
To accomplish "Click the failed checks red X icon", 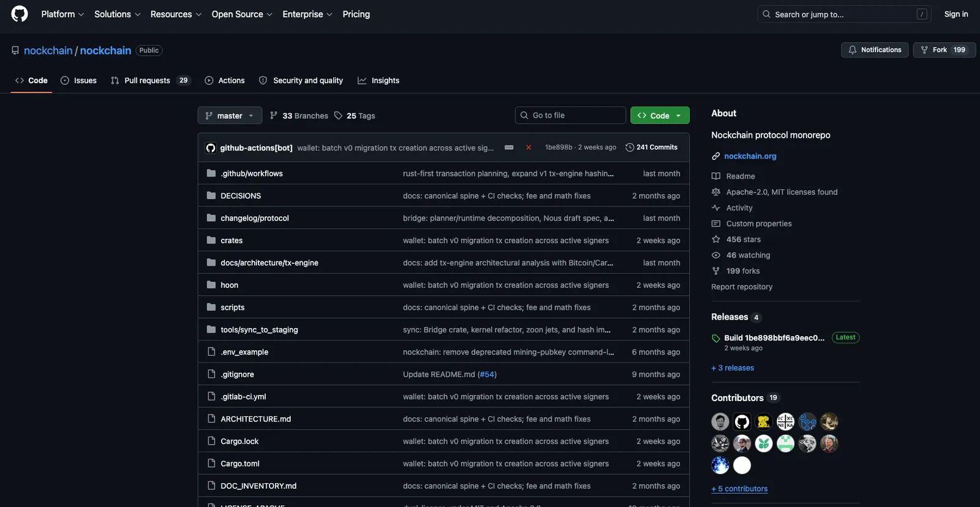I will click(529, 148).
